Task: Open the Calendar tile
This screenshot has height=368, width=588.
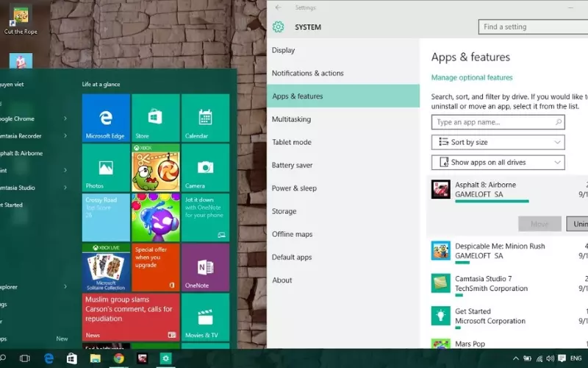Action: 206,118
